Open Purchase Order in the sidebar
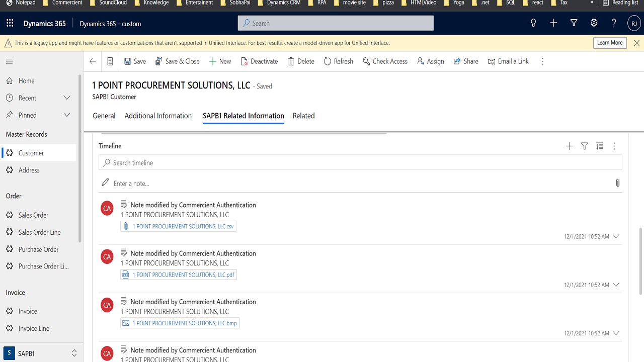Viewport: 644px width, 362px height. tap(38, 249)
